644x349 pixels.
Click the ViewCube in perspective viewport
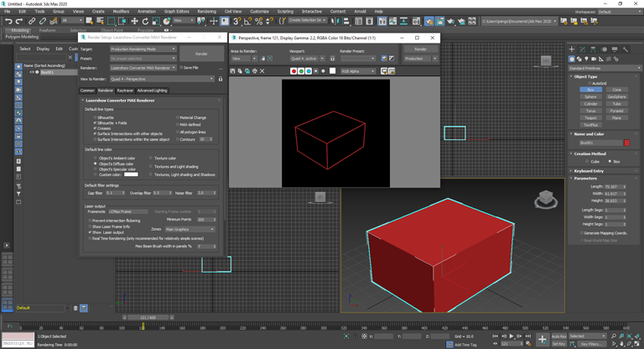(x=546, y=199)
